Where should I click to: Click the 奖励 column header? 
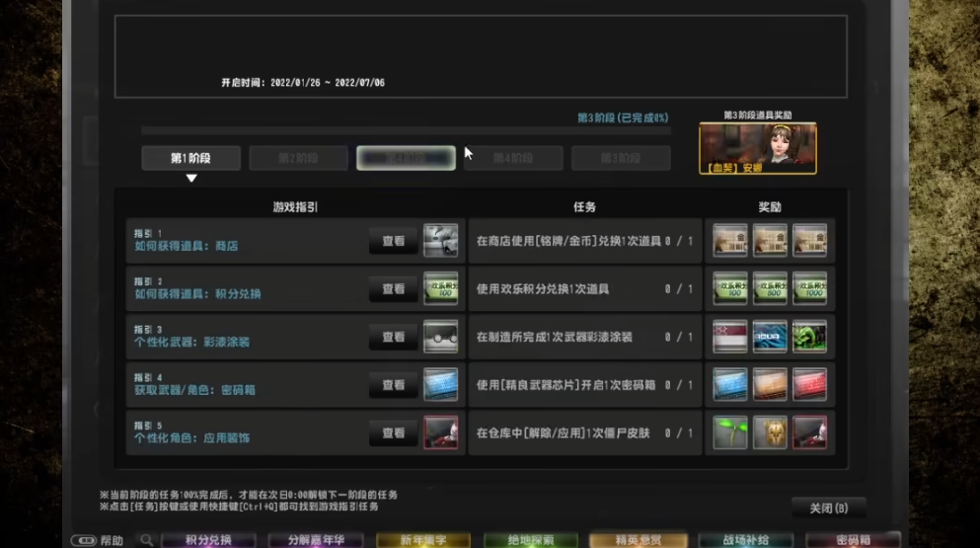tap(770, 207)
